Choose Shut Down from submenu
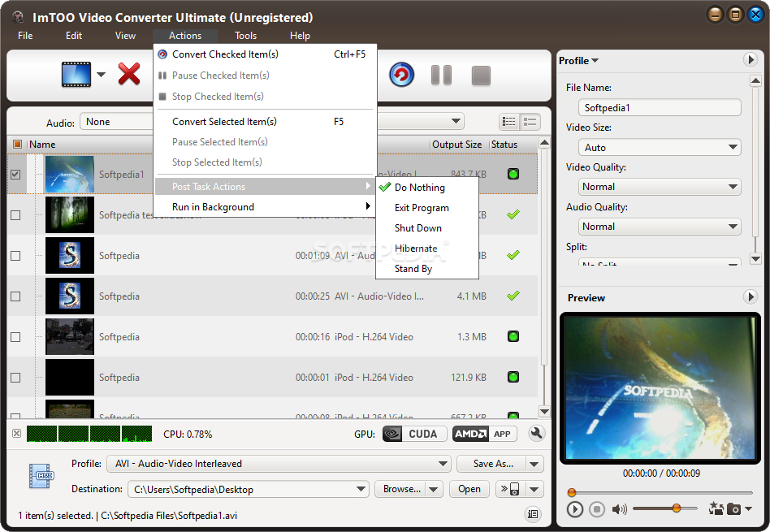This screenshot has width=770, height=532. pos(427,228)
